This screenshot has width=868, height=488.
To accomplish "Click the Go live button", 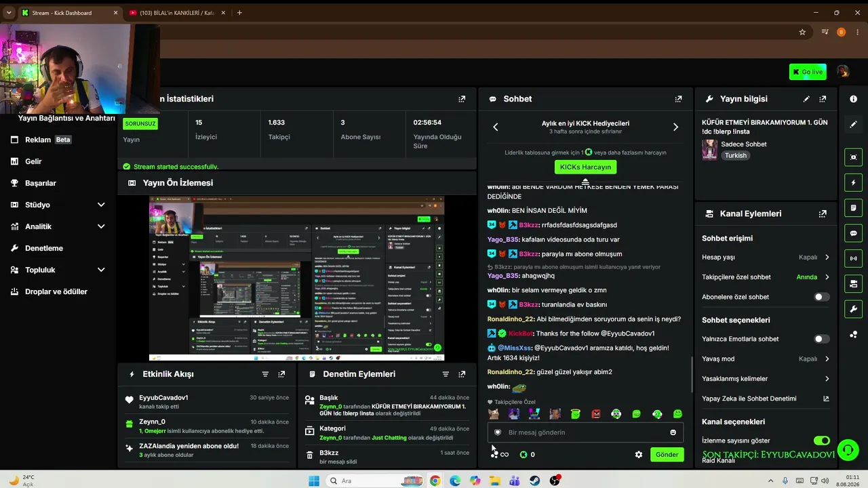I will point(808,72).
